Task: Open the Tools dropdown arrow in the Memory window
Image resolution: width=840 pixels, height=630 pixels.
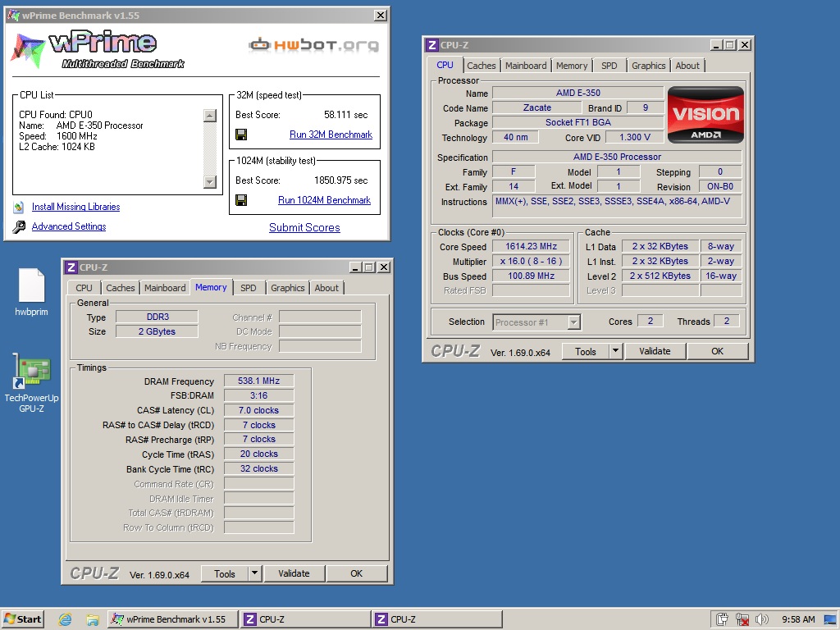Action: (255, 573)
